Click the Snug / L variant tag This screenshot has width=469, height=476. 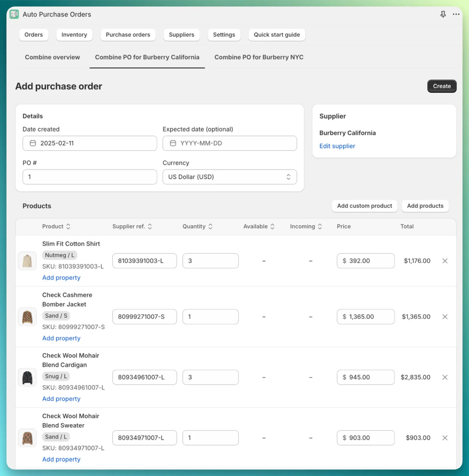56,376
